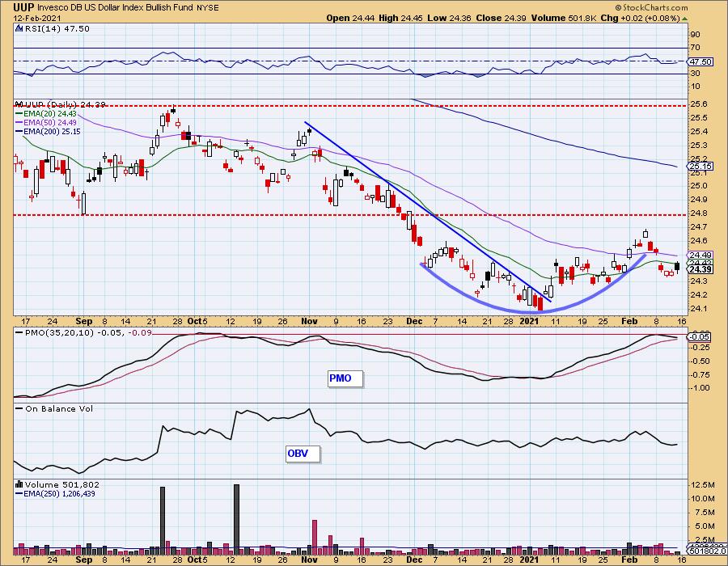This screenshot has height=566, width=728.
Task: Click the EMA(200) dark blue legend line
Action: pyautogui.click(x=19, y=132)
